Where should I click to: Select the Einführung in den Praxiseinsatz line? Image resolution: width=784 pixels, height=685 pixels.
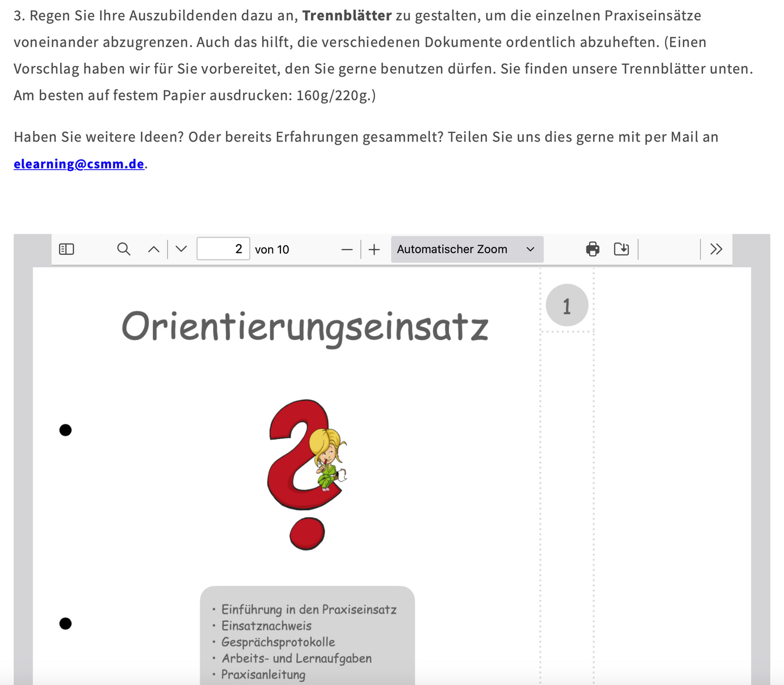pyautogui.click(x=309, y=610)
